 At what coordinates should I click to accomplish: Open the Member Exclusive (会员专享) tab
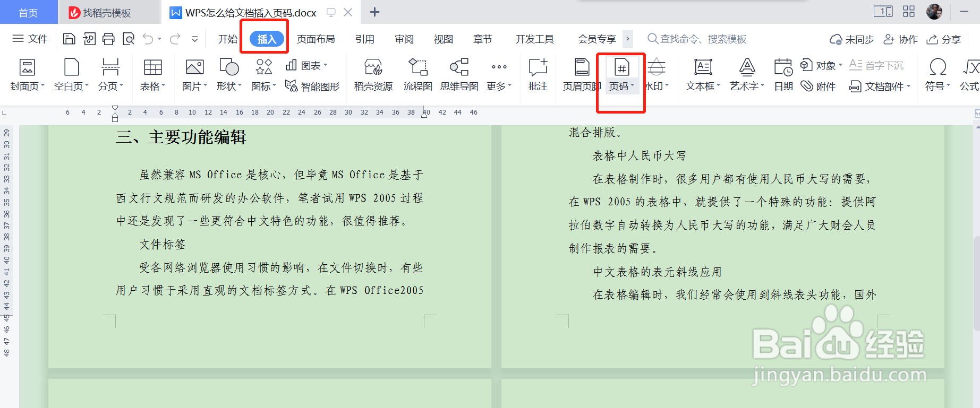tap(597, 39)
